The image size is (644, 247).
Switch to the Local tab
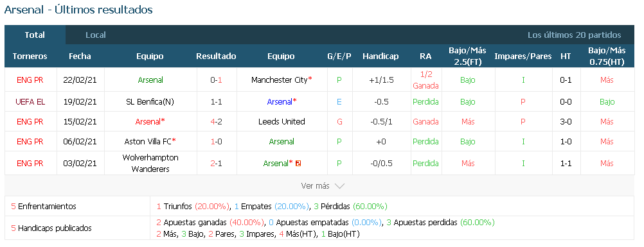(x=96, y=35)
